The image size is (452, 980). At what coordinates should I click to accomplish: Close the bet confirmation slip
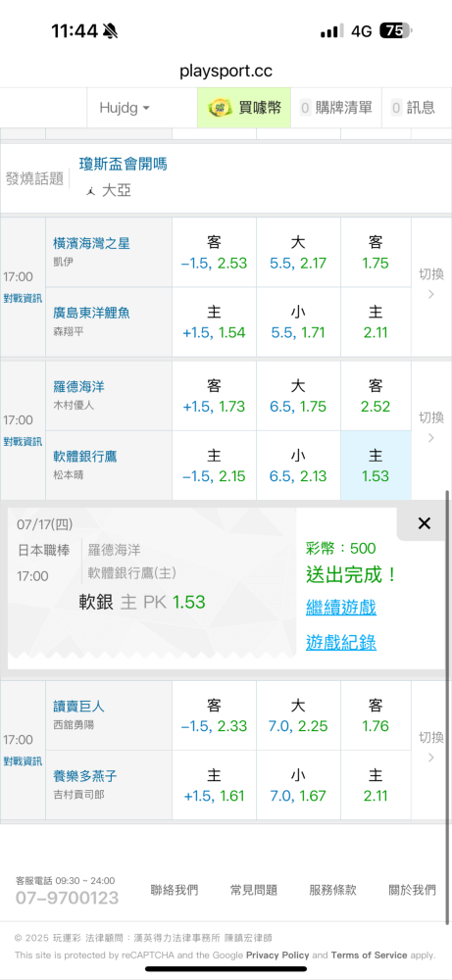tap(424, 523)
